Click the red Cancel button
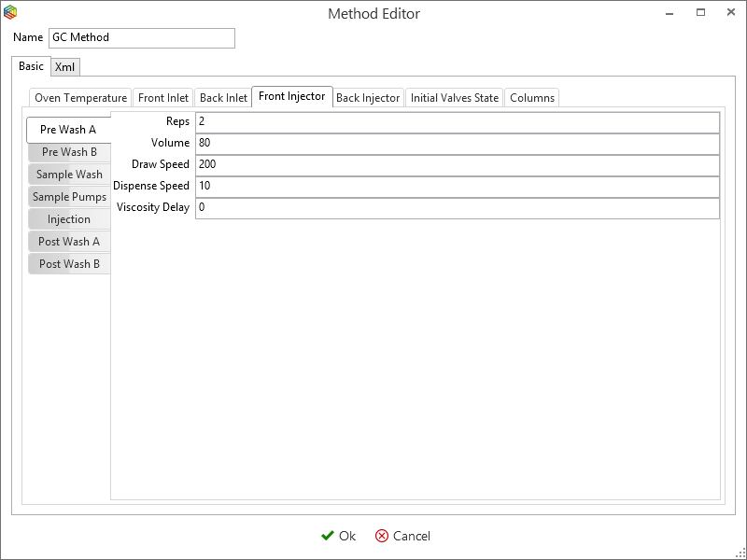 pos(402,536)
